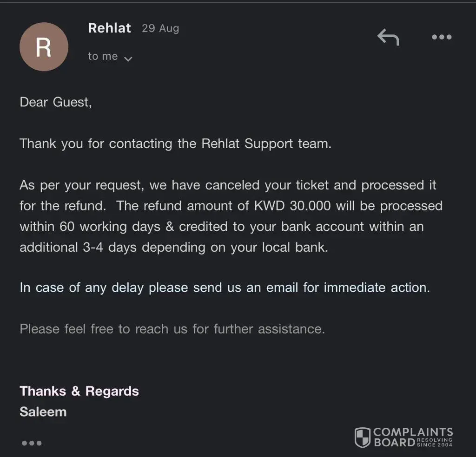Click the '3-4 days' text
The height and width of the screenshot is (457, 476).
[x=110, y=247]
